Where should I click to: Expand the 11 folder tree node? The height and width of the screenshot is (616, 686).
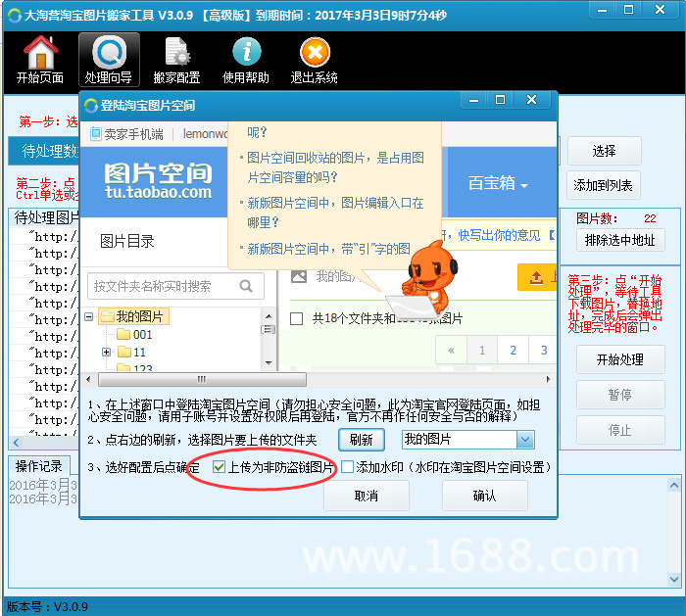coord(106,352)
